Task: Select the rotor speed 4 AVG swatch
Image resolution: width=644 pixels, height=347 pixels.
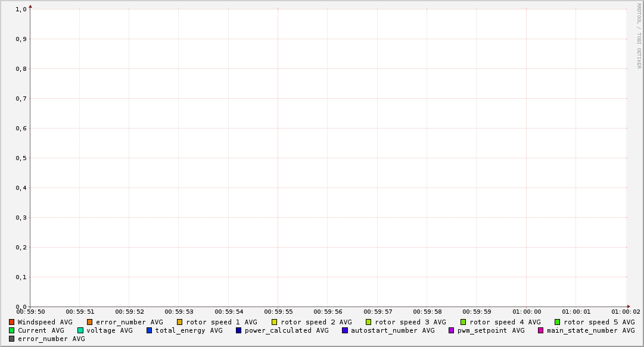Action: click(x=463, y=322)
